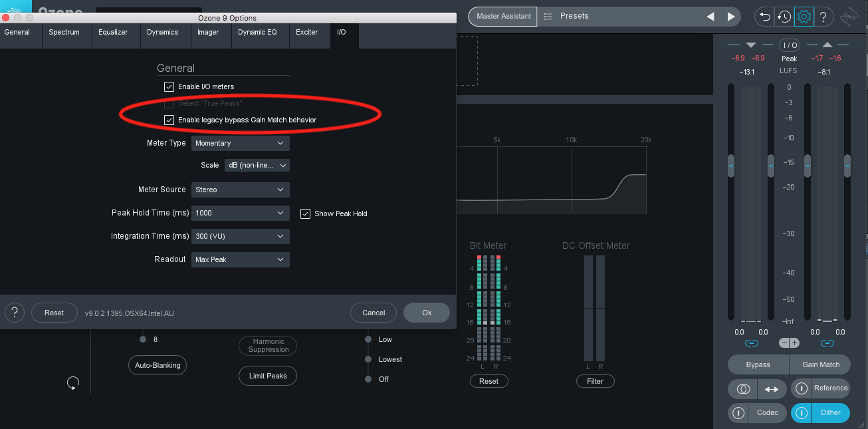Click the Limit Peaks button
Viewport: 868px width, 429px height.
268,376
